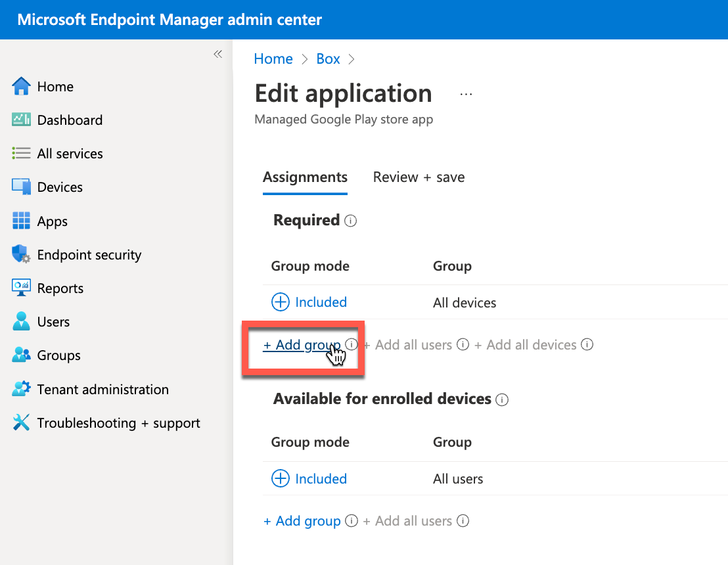Screen dimensions: 728x565
Task: Switch to the Review + save tab
Action: click(418, 177)
